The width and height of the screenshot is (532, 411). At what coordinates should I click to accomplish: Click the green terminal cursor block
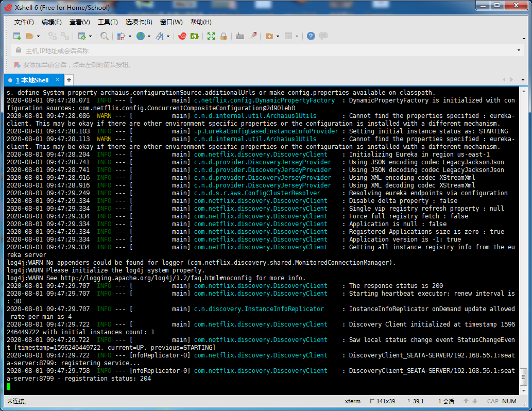8,386
